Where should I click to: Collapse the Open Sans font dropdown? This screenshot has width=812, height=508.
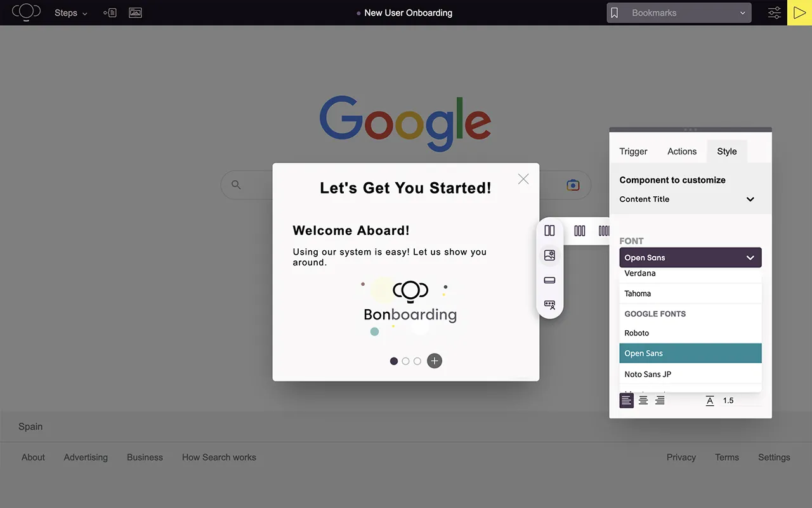[x=750, y=257]
